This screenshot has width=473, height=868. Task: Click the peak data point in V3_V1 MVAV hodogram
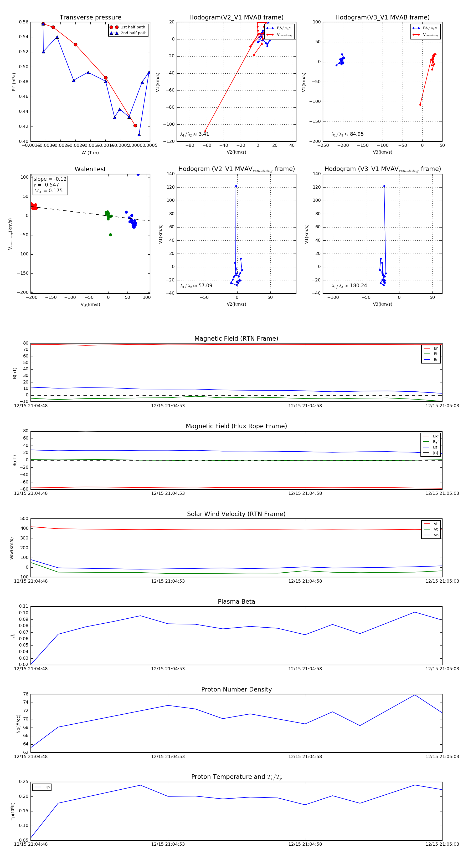[x=384, y=186]
